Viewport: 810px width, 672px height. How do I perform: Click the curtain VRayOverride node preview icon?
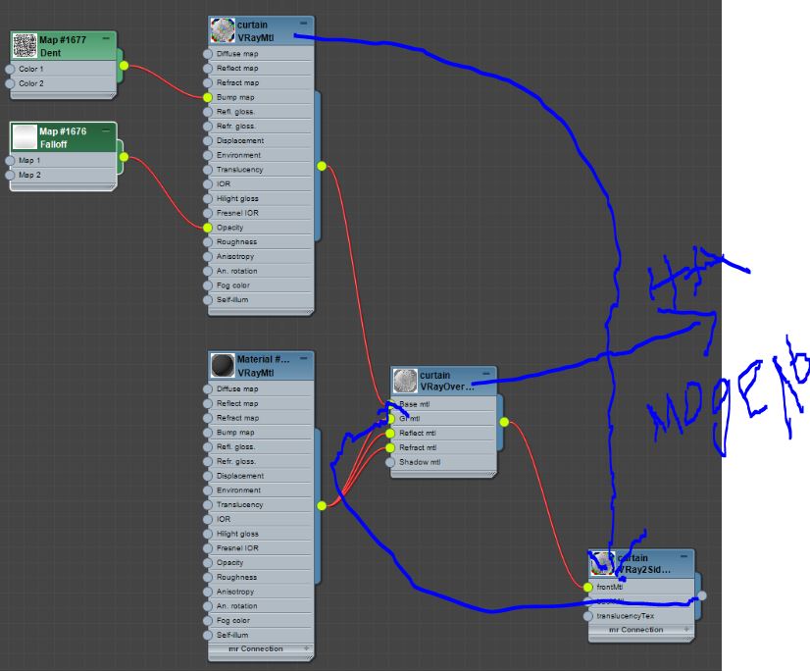(405, 382)
